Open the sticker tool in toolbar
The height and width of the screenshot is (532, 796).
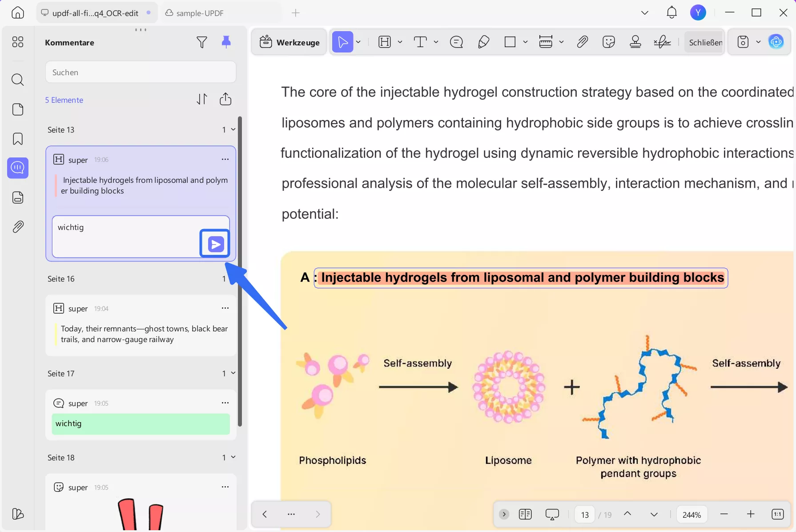[x=609, y=42]
